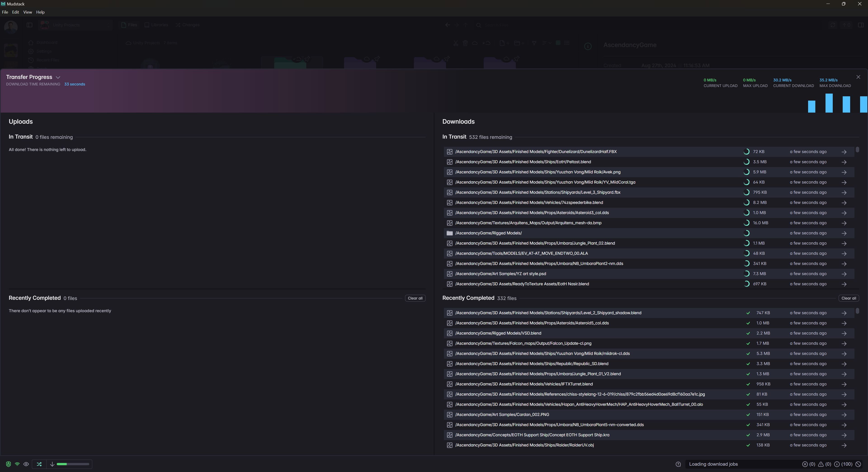
Task: Select the 879c2fbb56ed4d0ae69d8cf160aa7e1c.jpg completed row
Action: (649, 394)
